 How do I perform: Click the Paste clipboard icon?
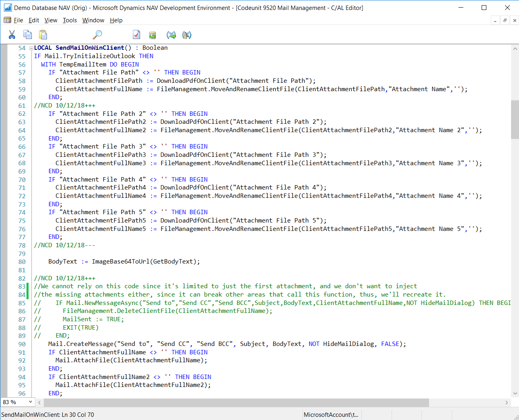tap(43, 35)
